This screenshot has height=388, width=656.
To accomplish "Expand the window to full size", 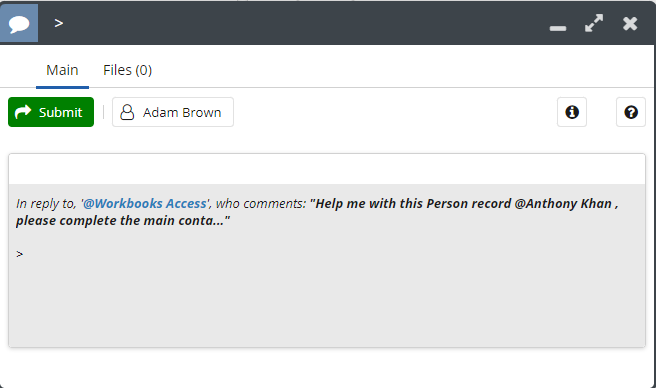I will (x=594, y=23).
